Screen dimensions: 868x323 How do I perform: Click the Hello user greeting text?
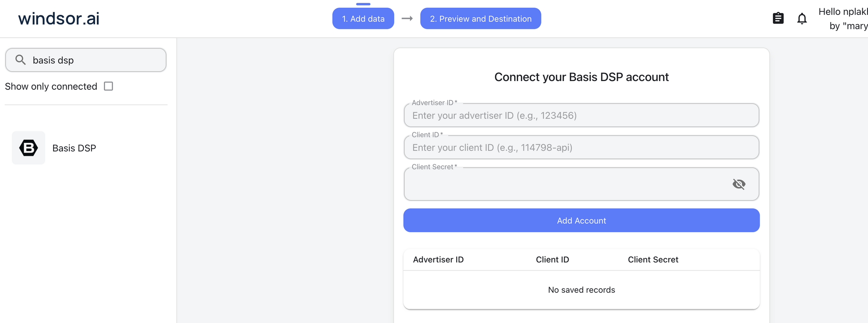pos(843,19)
